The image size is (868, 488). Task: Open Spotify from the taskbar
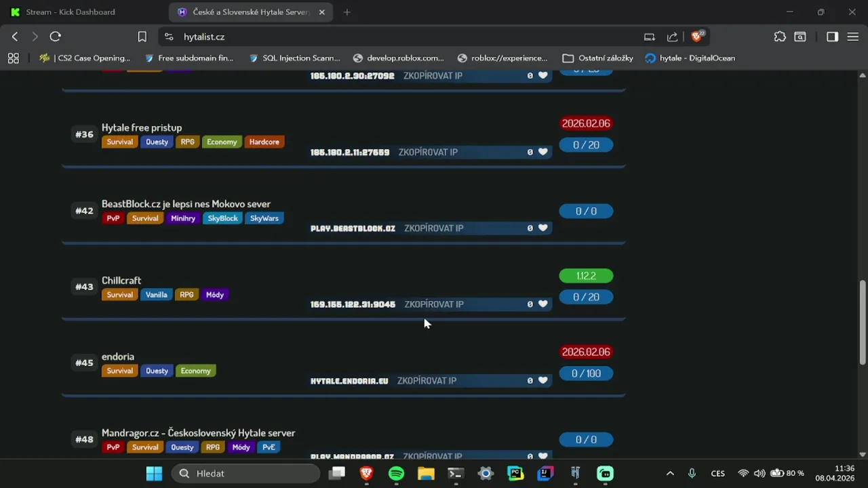(396, 473)
